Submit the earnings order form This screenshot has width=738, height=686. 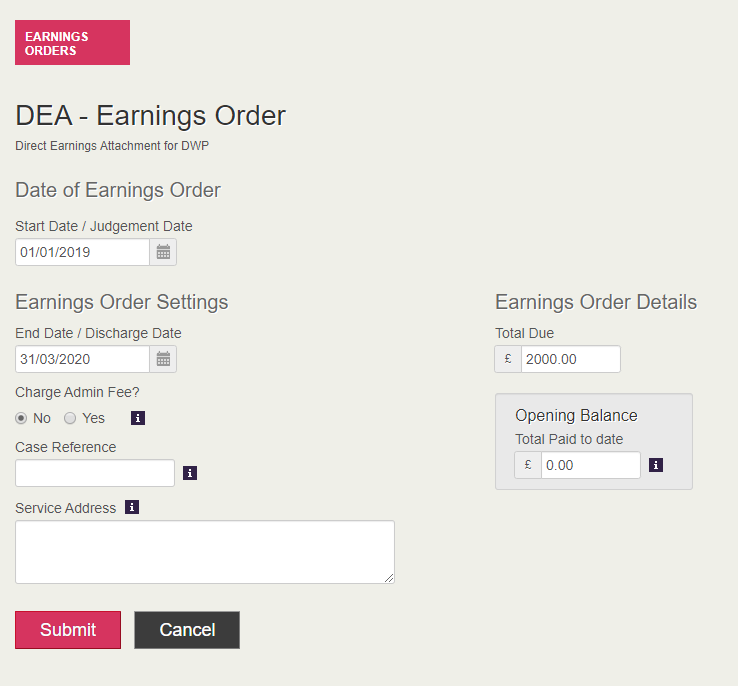68,630
